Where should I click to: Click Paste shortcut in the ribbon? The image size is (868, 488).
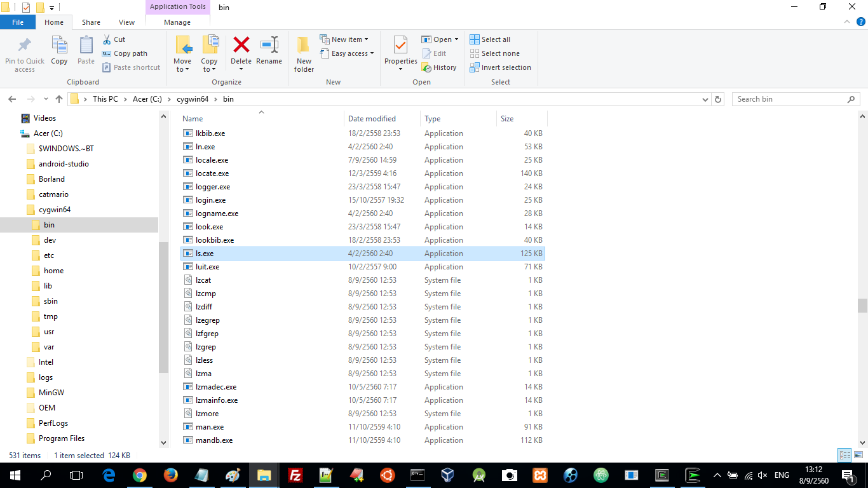click(x=131, y=67)
